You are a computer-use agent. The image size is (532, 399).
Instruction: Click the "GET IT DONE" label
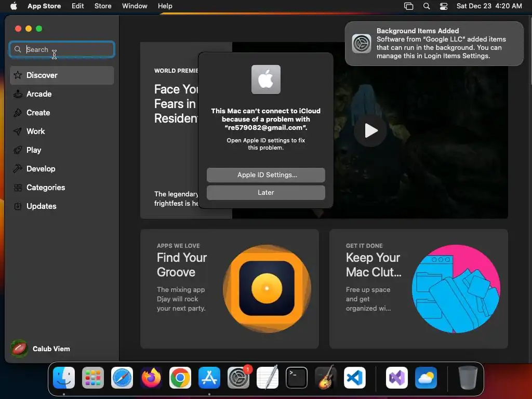point(364,246)
